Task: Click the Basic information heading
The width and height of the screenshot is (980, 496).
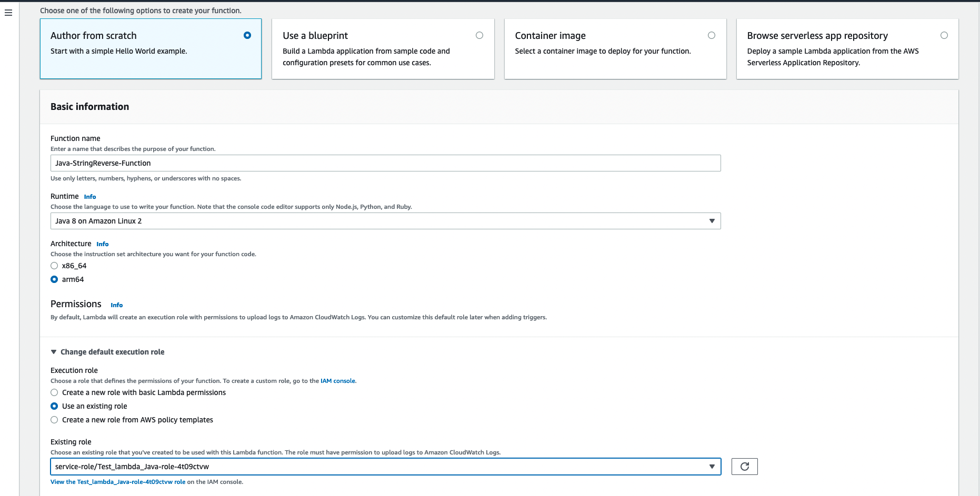Action: tap(89, 107)
